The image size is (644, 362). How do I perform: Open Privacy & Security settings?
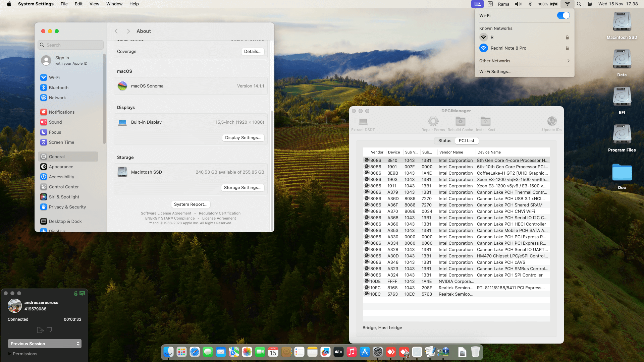68,207
